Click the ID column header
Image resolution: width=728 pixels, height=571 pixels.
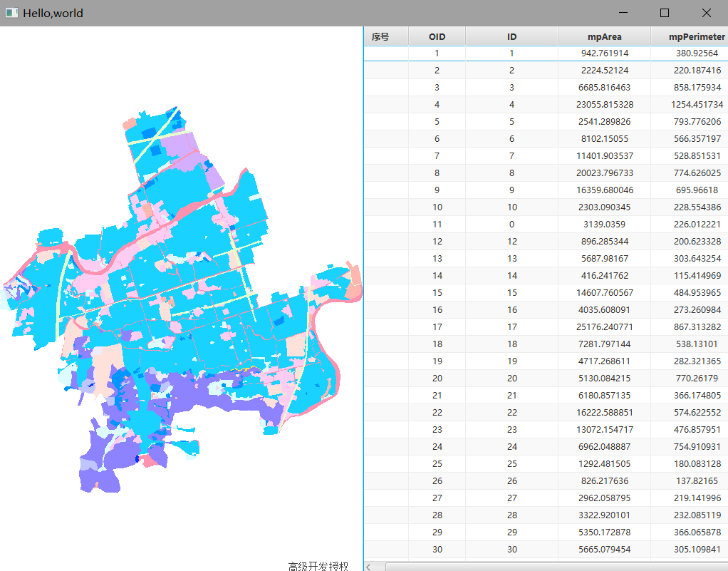(511, 36)
